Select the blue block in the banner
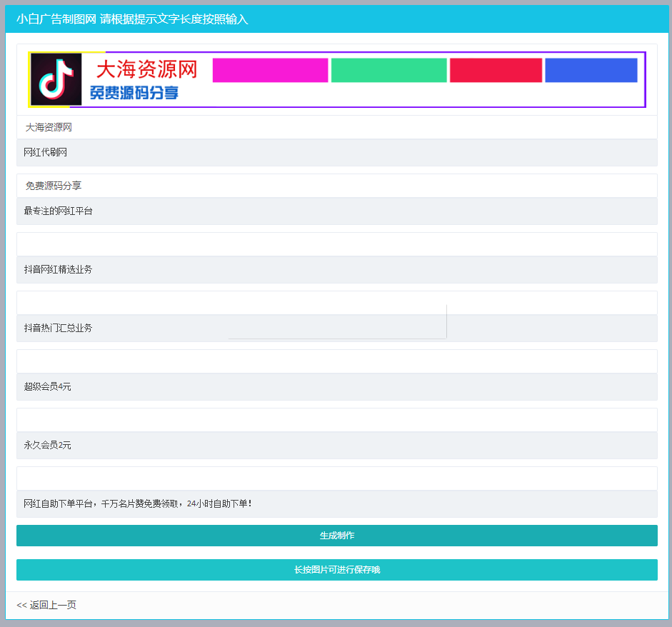 tap(591, 70)
